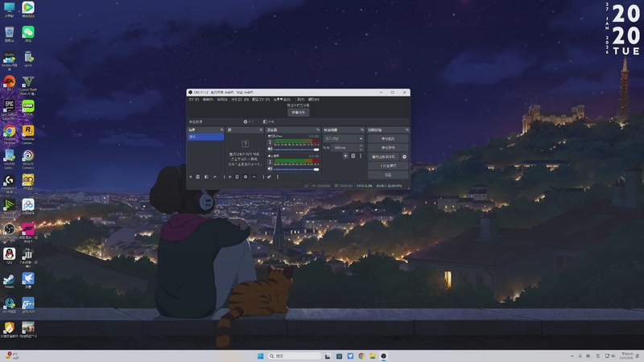Click the Start Streaming button

point(388,138)
